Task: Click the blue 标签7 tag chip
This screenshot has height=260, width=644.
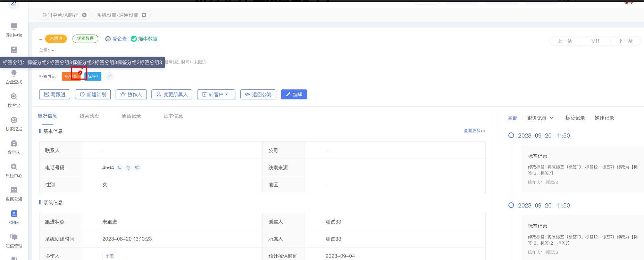Action: [x=93, y=76]
